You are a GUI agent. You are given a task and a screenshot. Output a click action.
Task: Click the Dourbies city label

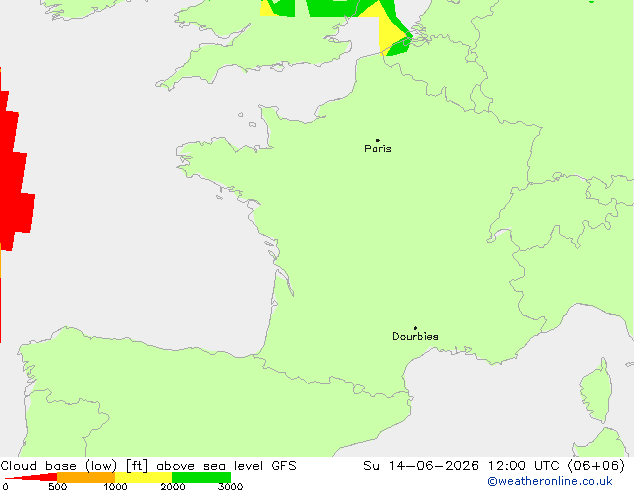(415, 336)
